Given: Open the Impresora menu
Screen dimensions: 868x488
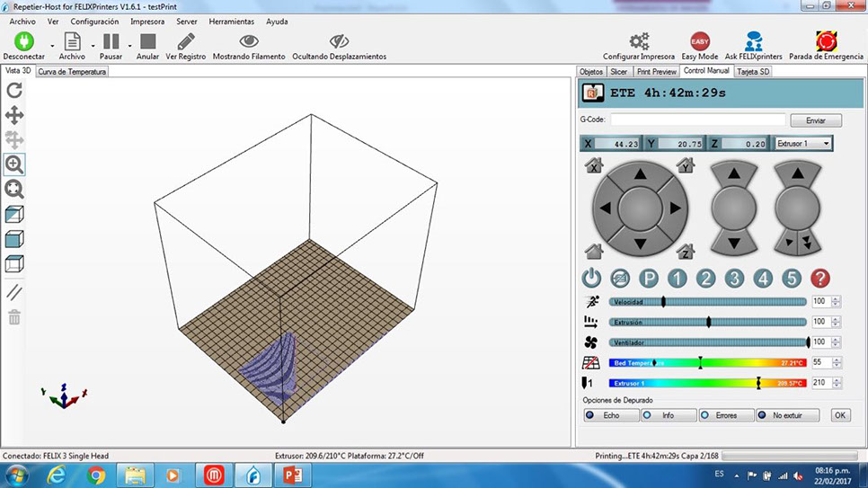Looking at the screenshot, I should coord(147,22).
